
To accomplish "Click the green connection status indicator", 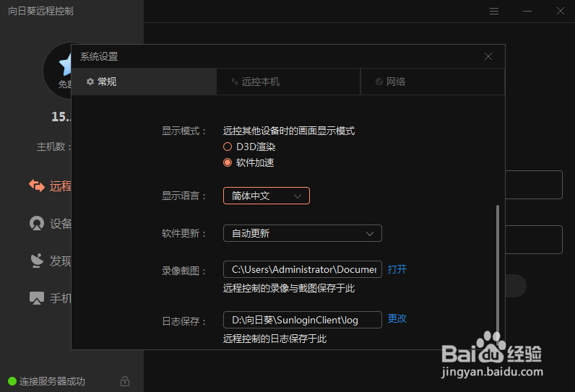I will tap(12, 381).
